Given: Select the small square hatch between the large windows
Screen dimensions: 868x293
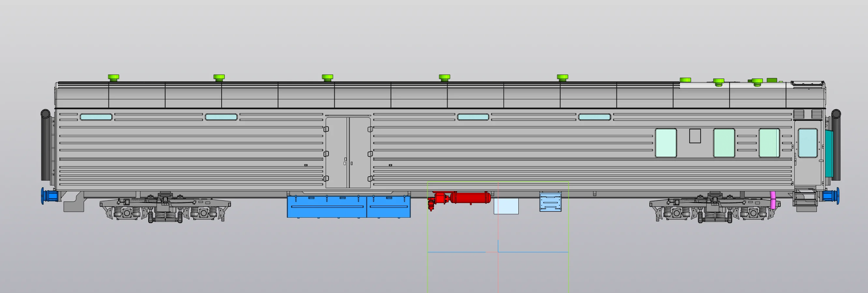Looking at the screenshot, I should point(695,136).
